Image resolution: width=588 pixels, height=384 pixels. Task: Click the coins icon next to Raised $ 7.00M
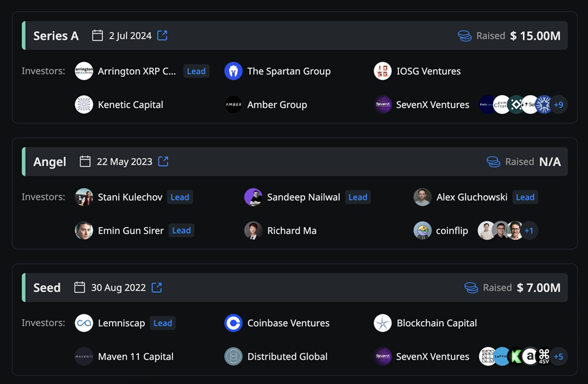coord(471,288)
